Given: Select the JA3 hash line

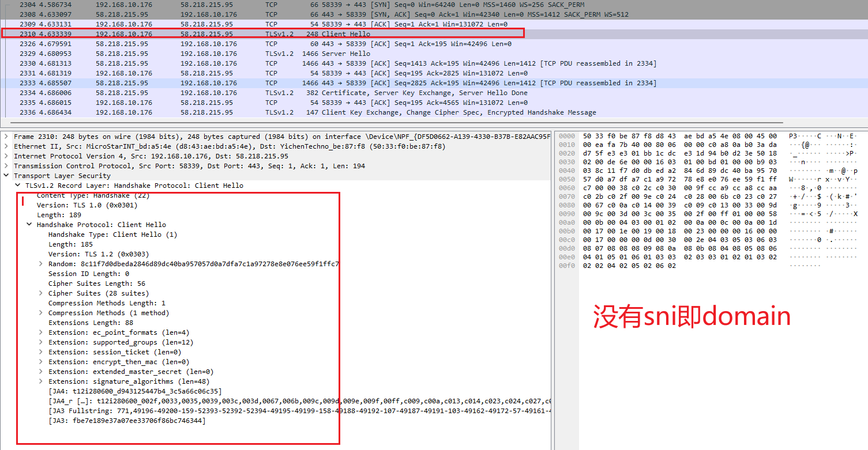Looking at the screenshot, I should (x=127, y=421).
